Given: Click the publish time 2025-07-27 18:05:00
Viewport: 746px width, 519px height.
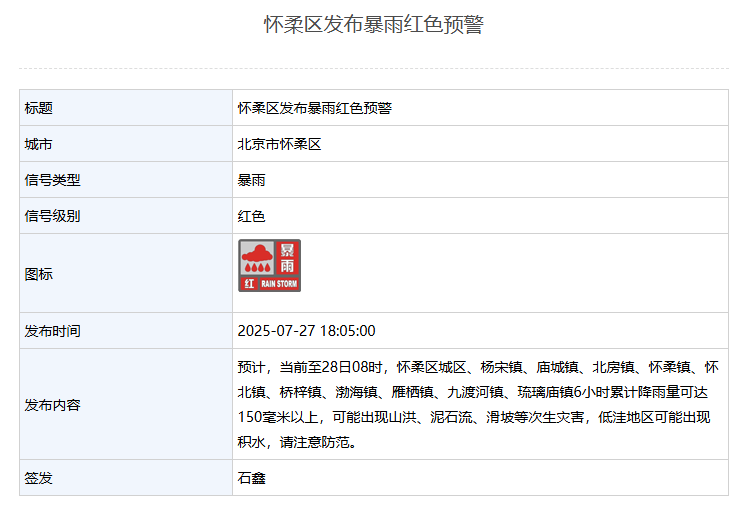Looking at the screenshot, I should tap(306, 331).
